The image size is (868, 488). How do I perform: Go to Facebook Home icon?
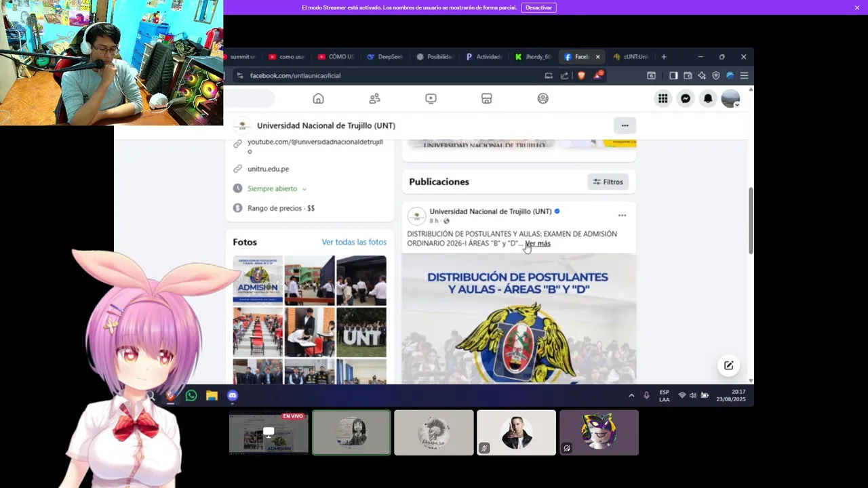point(318,98)
